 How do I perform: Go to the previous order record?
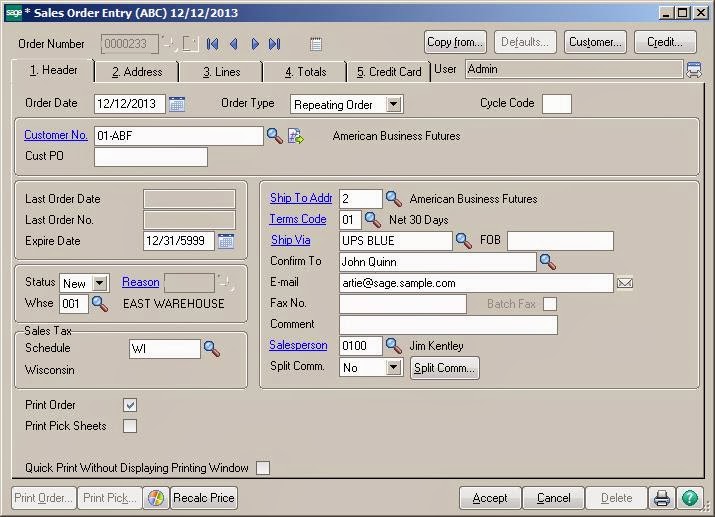coord(234,44)
